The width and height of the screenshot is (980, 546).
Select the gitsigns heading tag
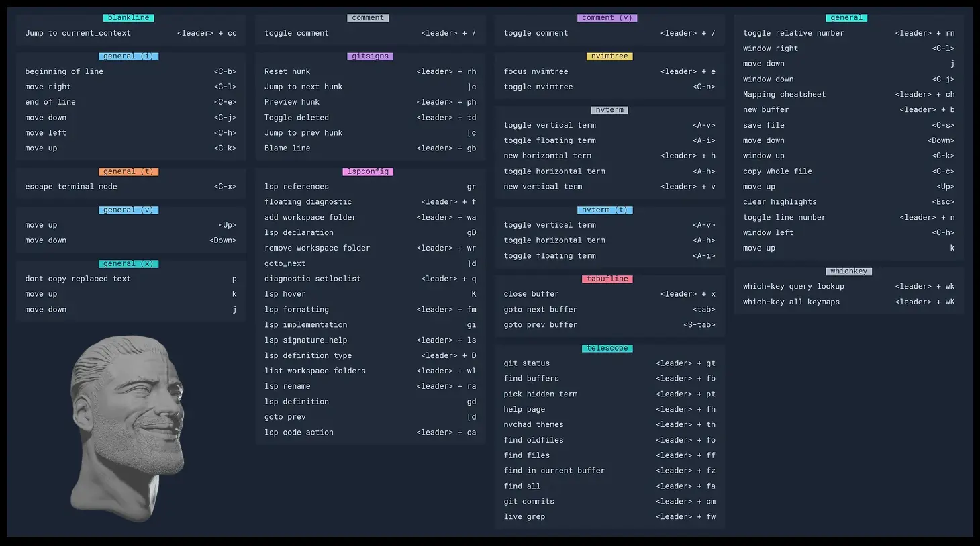pos(370,56)
